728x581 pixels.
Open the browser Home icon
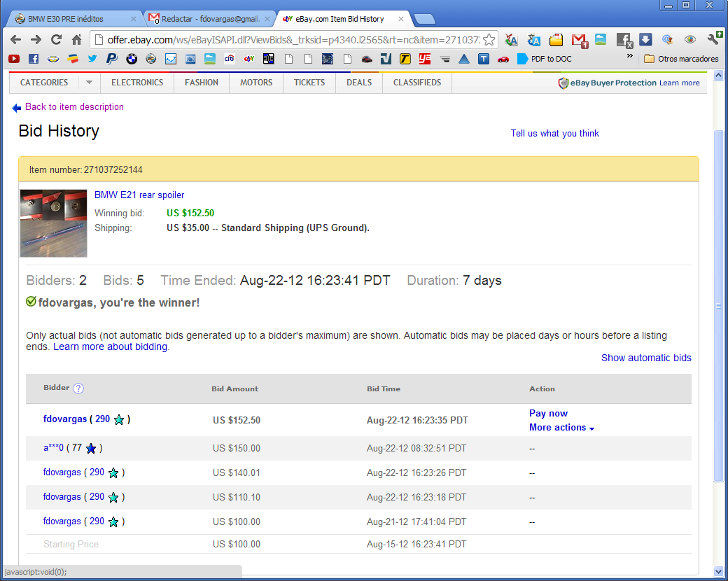point(76,40)
